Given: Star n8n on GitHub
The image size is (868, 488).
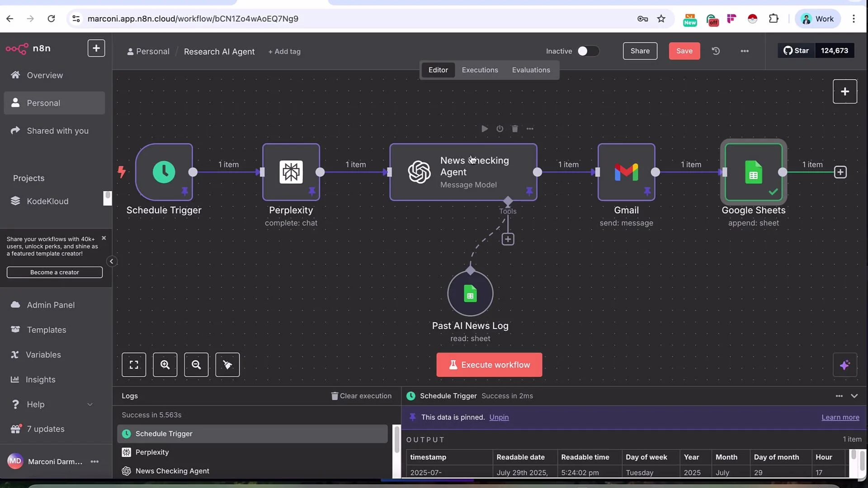Looking at the screenshot, I should point(796,51).
